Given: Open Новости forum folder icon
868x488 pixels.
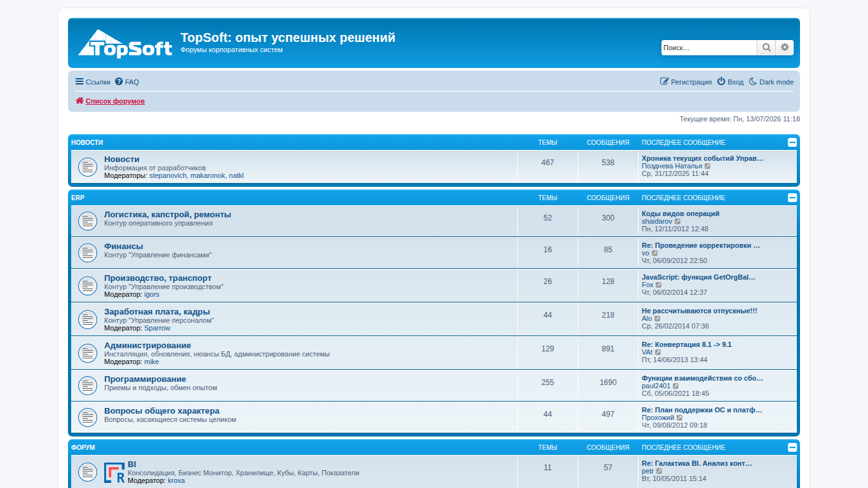Looking at the screenshot, I should 87,167.
